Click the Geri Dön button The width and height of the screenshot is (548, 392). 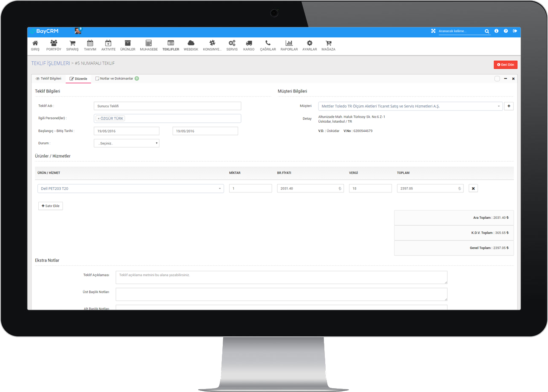[505, 65]
